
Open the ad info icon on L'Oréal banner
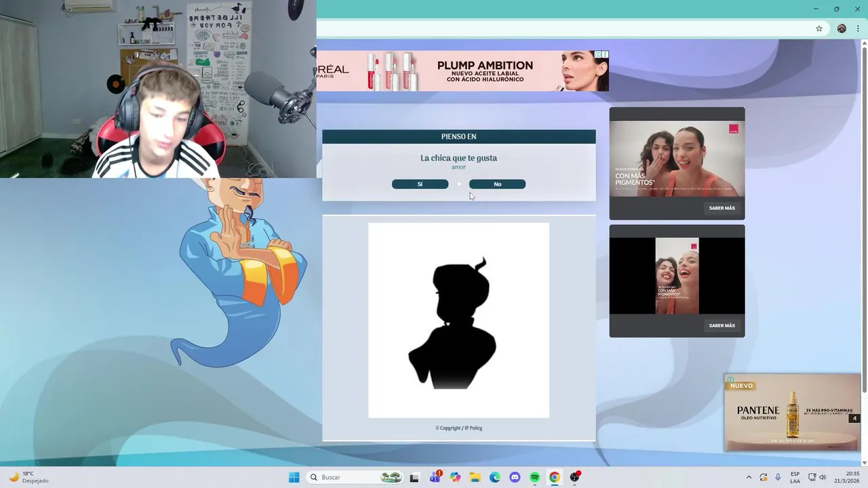[x=598, y=54]
